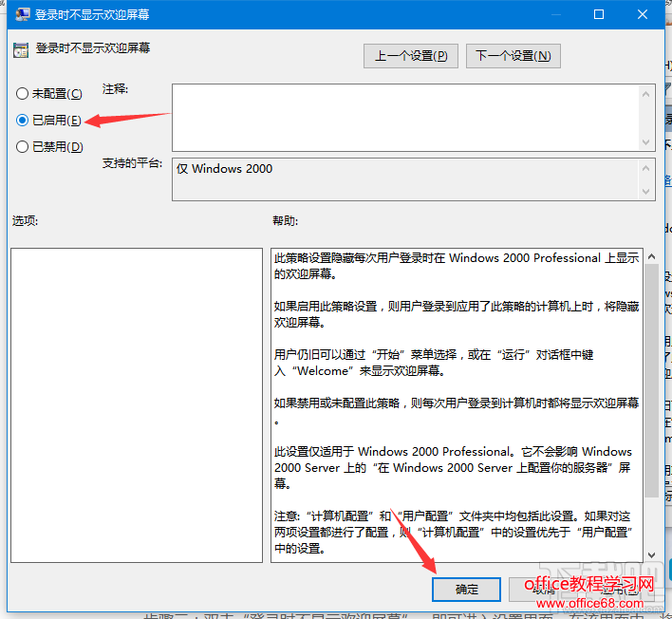Click the help text scroll-down arrow
Viewport: 672px width, 619px height.
651,554
